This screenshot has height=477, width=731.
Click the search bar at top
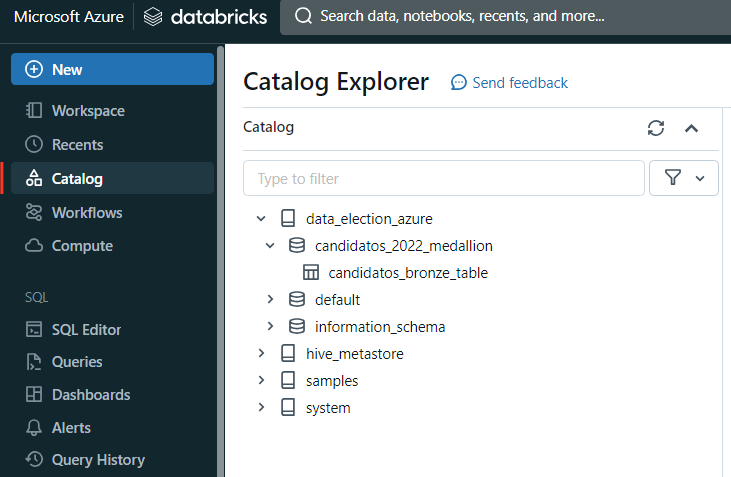(x=500, y=17)
